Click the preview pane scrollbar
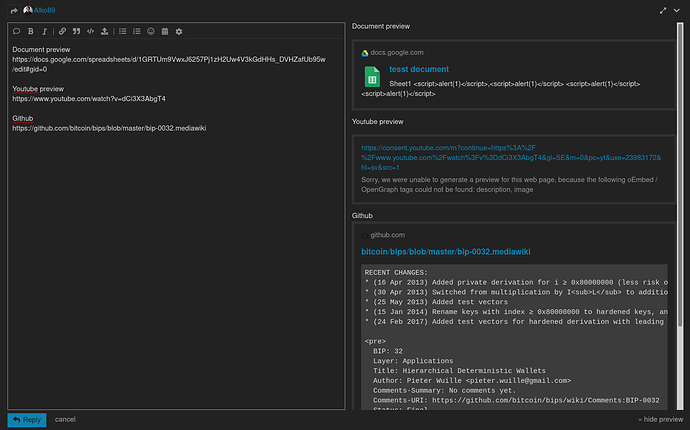 [680, 176]
